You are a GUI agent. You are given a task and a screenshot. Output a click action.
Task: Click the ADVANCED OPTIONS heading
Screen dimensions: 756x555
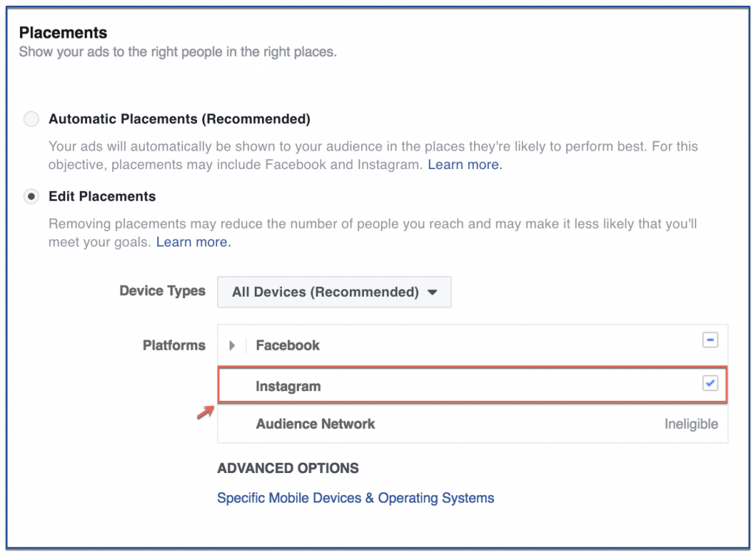(288, 468)
